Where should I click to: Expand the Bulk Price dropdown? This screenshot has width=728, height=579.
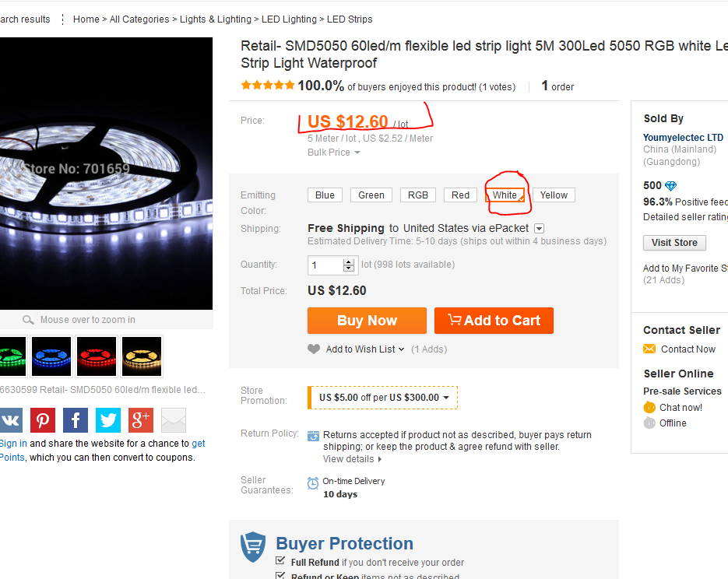pos(334,153)
